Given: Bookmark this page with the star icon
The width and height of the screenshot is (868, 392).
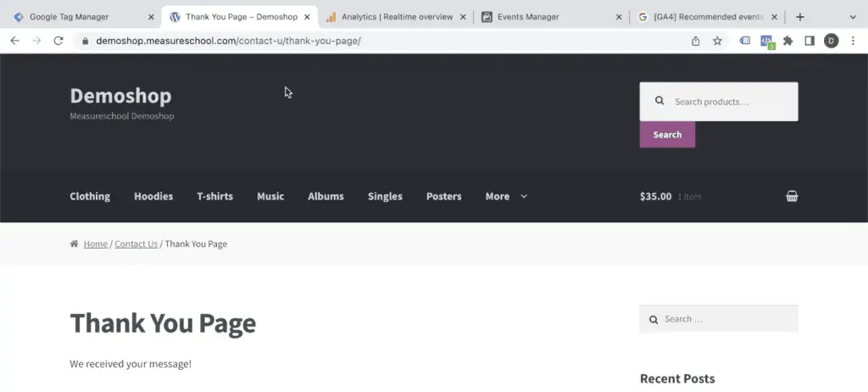Looking at the screenshot, I should pyautogui.click(x=717, y=41).
